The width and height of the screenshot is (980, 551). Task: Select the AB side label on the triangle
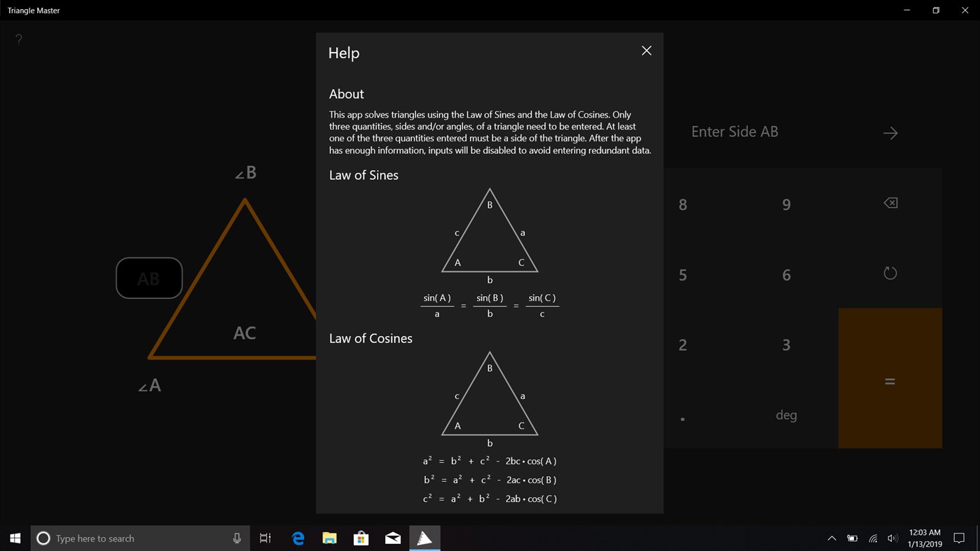point(149,278)
